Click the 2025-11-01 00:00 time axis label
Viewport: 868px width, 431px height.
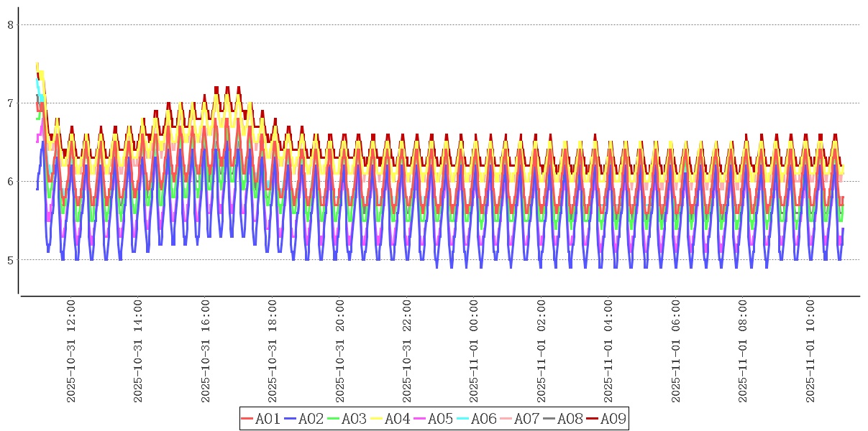coord(474,351)
